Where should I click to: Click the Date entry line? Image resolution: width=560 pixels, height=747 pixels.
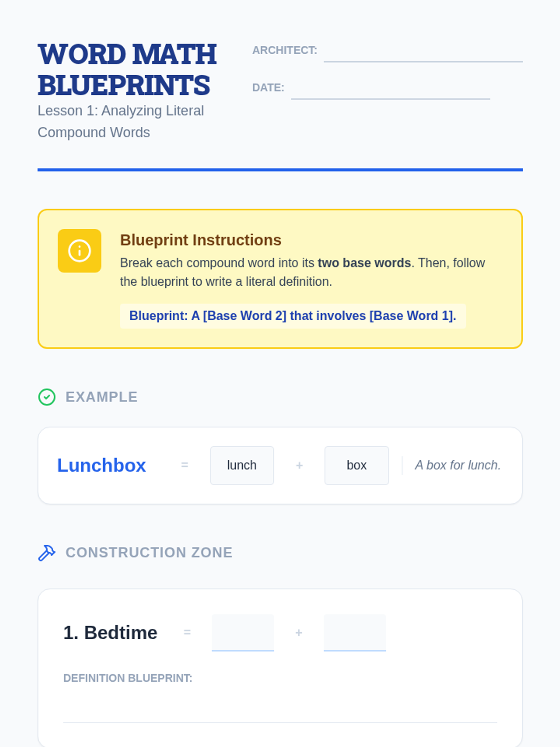(x=390, y=91)
